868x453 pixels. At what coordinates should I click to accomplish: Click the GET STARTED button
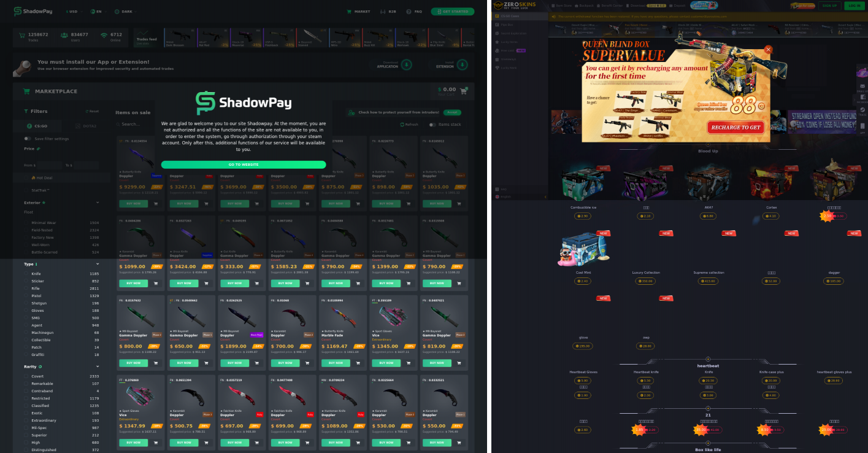(x=452, y=11)
